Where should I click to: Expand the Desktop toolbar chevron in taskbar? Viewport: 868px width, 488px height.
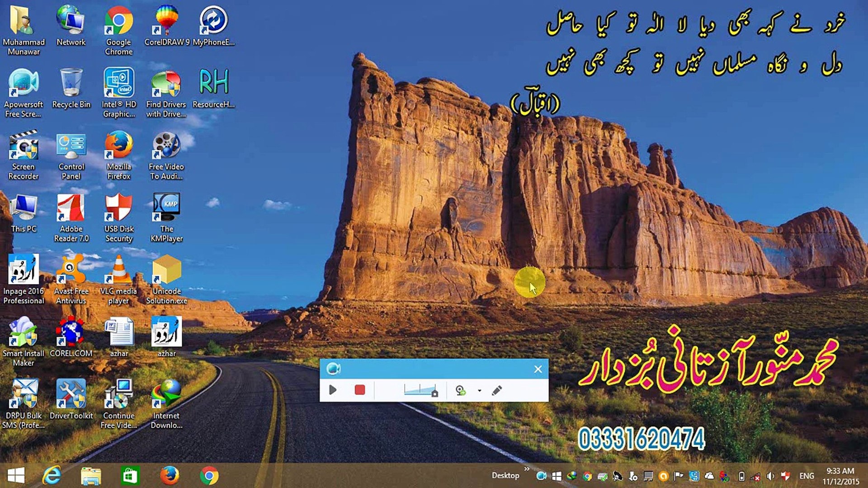click(x=527, y=469)
